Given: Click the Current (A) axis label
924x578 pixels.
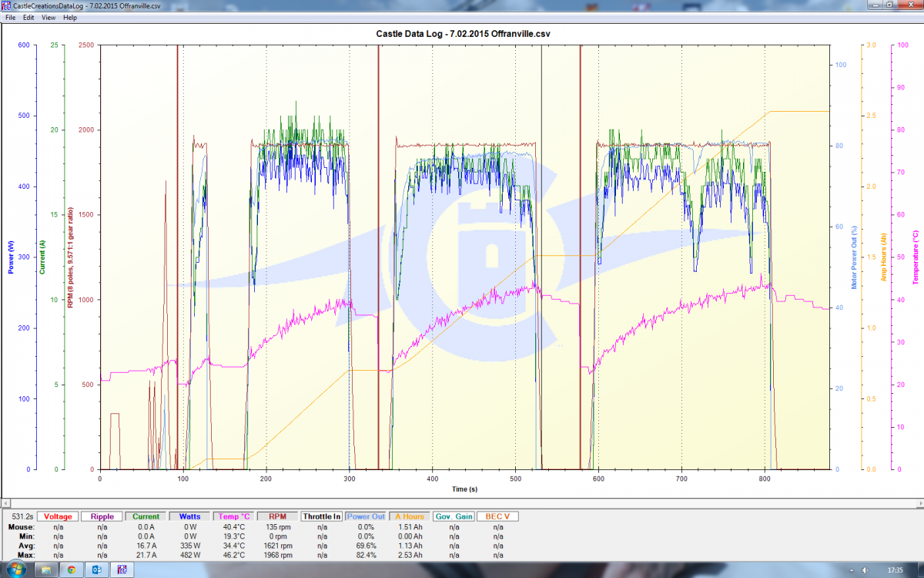Looking at the screenshot, I should (41, 257).
